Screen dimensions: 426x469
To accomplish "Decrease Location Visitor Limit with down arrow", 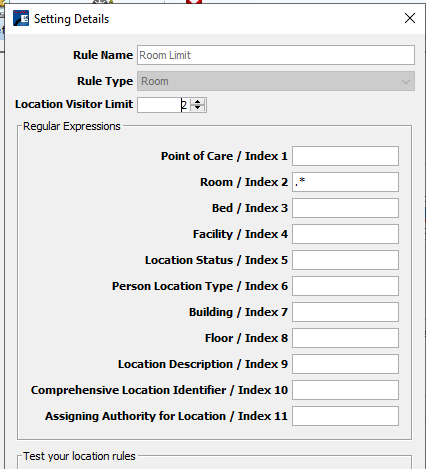I will (198, 108).
